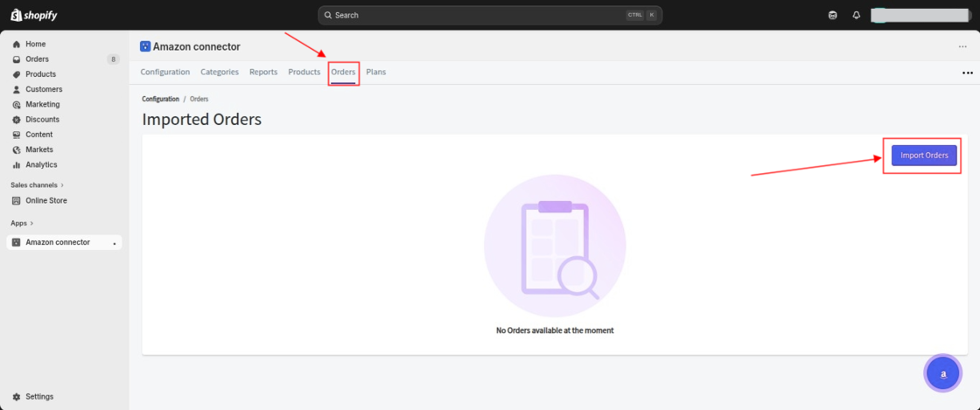Click the Orders inbox icon in the sidebar
Screen dimensions: 980x410
17,59
